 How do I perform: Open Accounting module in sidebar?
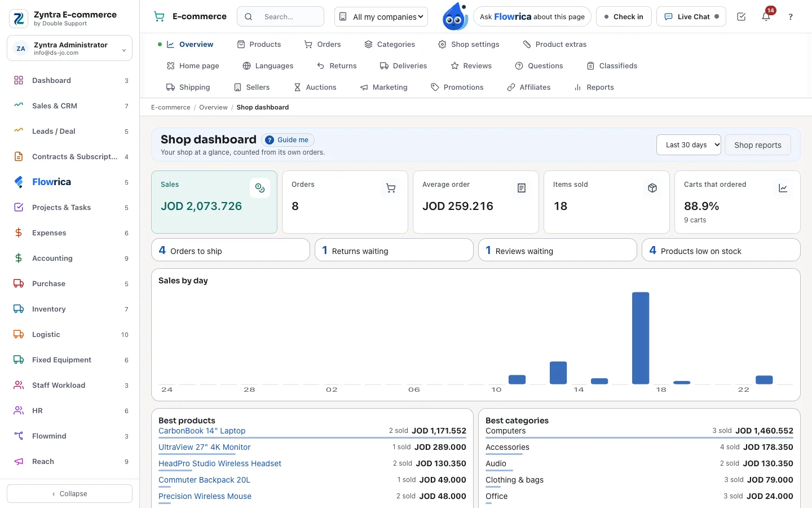70,259
